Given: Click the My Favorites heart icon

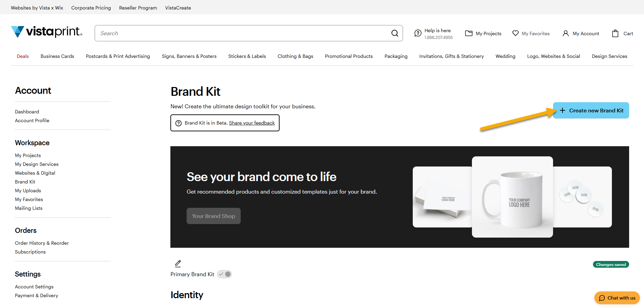Looking at the screenshot, I should click(515, 33).
